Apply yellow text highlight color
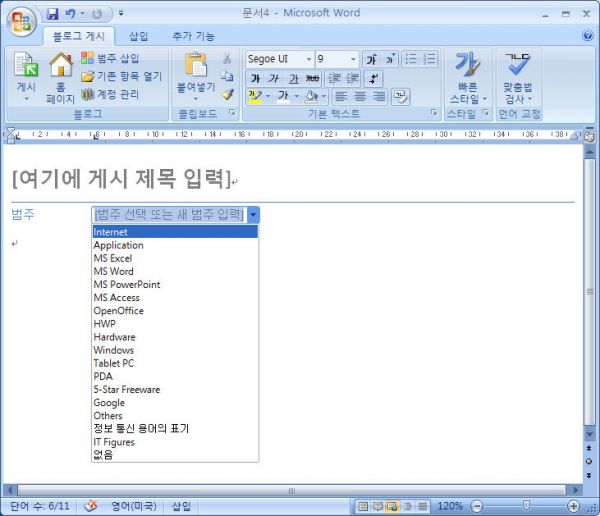 (255, 96)
